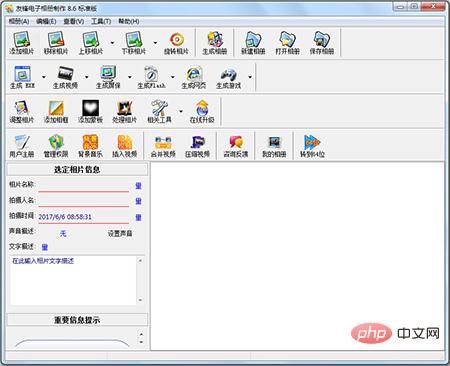This screenshot has height=366, width=450.
Task: Click the blue 无 sound description link
Action: coord(63,233)
